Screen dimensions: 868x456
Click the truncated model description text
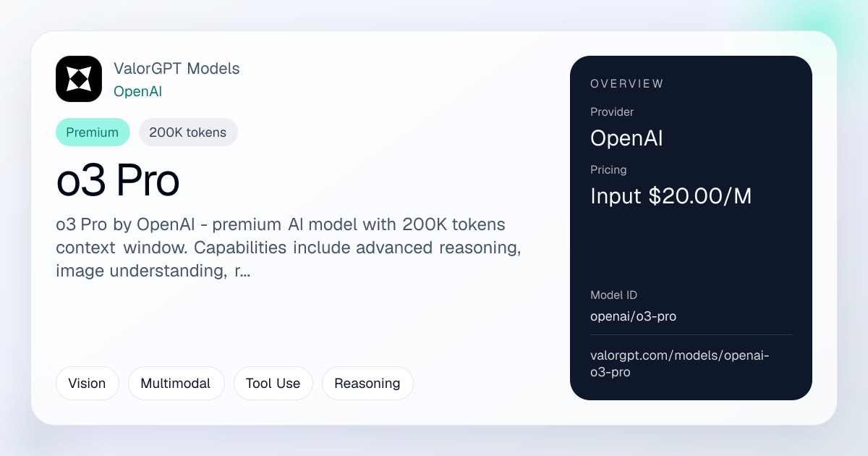tap(289, 248)
